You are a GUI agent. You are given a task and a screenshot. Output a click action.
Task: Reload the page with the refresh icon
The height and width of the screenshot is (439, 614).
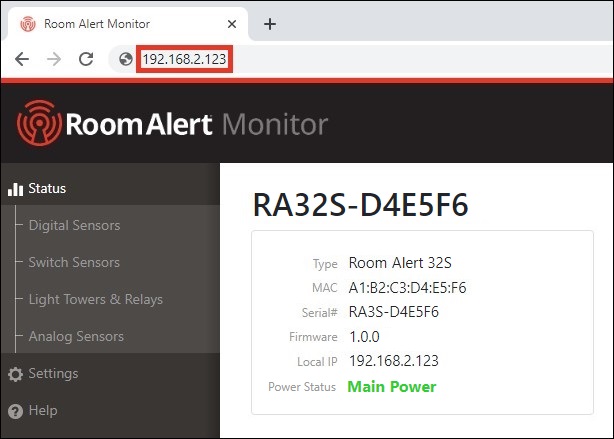pyautogui.click(x=86, y=59)
